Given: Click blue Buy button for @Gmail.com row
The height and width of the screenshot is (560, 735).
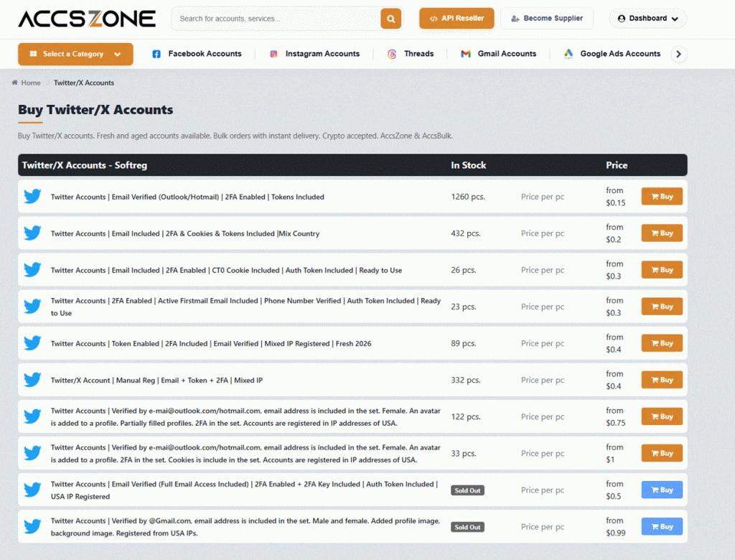Looking at the screenshot, I should click(662, 526).
